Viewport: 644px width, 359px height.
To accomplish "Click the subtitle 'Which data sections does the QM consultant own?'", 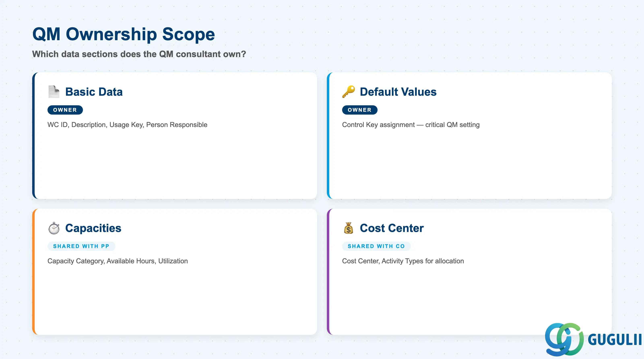I will [x=139, y=54].
